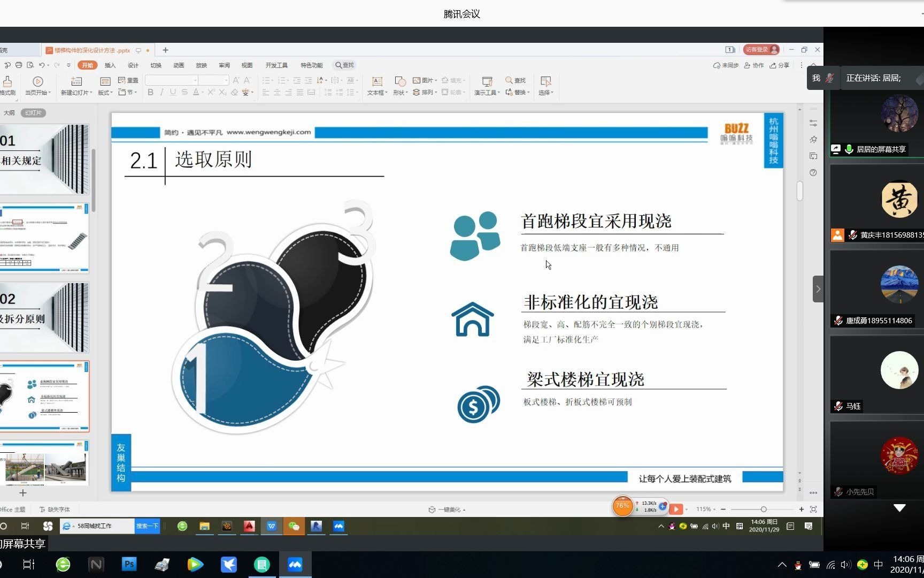Image resolution: width=924 pixels, height=578 pixels.
Task: Expand the Tencent Meeting side panel arrow
Action: click(818, 289)
